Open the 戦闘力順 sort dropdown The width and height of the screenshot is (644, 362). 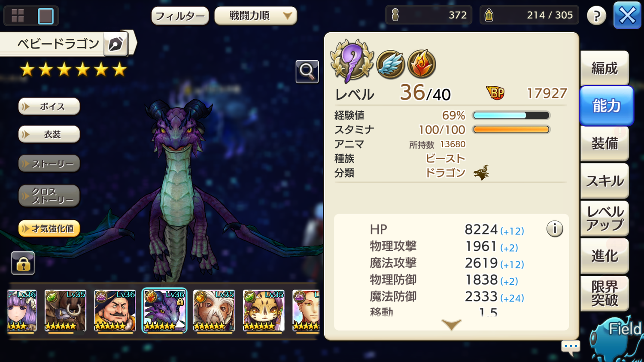[256, 16]
